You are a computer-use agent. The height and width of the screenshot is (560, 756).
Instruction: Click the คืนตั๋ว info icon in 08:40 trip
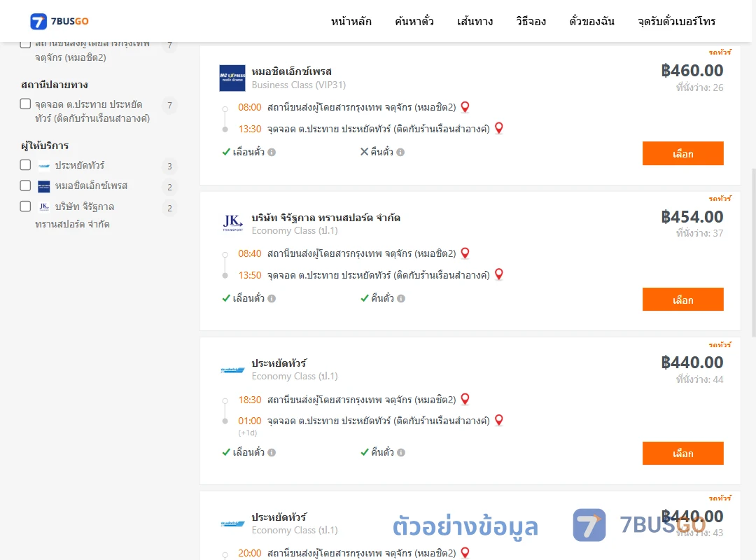coord(401,299)
